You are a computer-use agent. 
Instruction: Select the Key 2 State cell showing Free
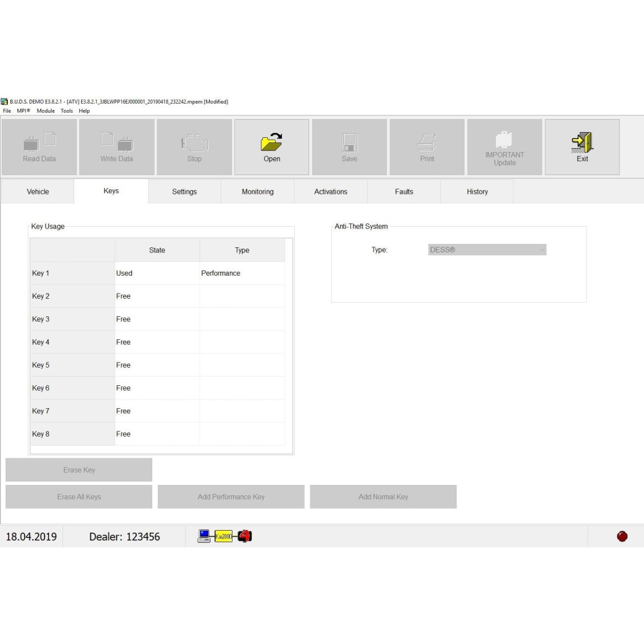click(156, 296)
